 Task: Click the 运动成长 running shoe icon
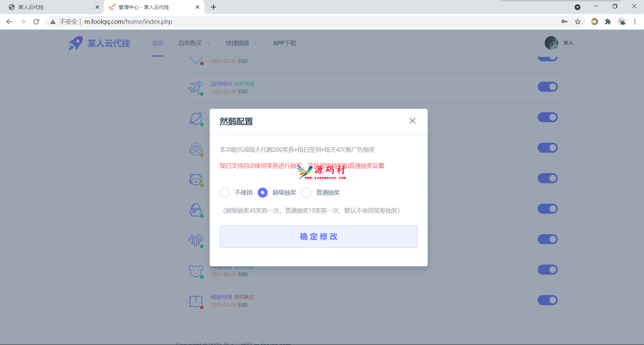click(x=196, y=88)
